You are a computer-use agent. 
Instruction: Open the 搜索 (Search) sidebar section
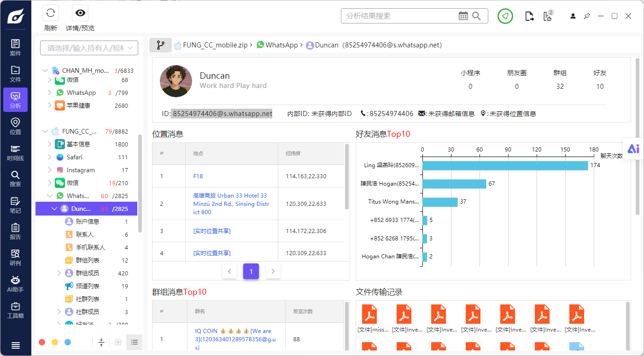coord(15,179)
